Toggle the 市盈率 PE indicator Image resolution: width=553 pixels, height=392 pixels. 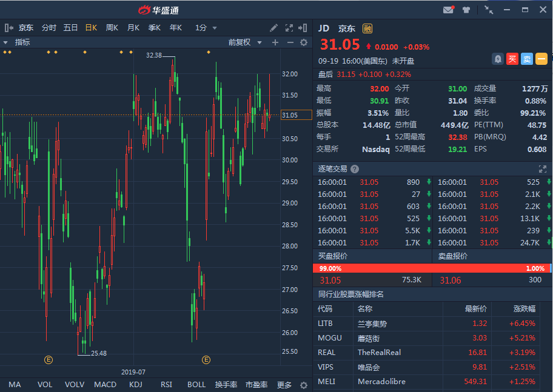[x=256, y=385]
